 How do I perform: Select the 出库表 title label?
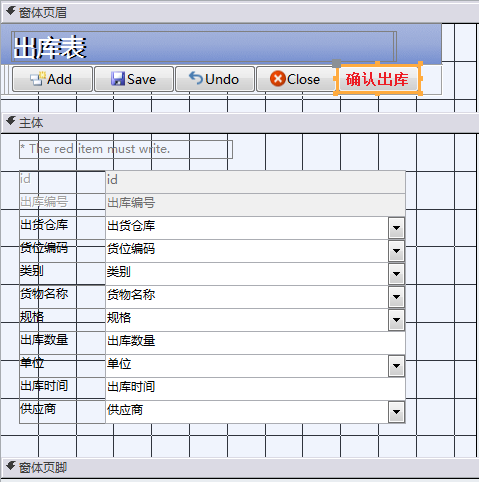(x=204, y=47)
